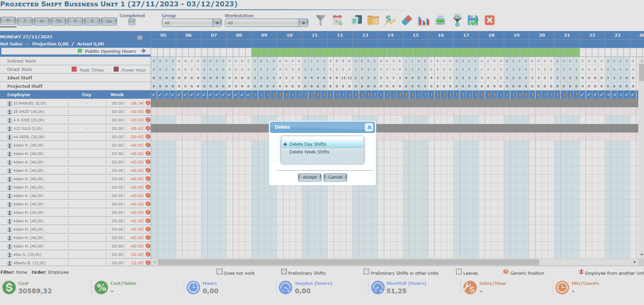This screenshot has width=644, height=305.
Task: Click the arrow next to Public Opening Hours
Action: pyautogui.click(x=143, y=51)
